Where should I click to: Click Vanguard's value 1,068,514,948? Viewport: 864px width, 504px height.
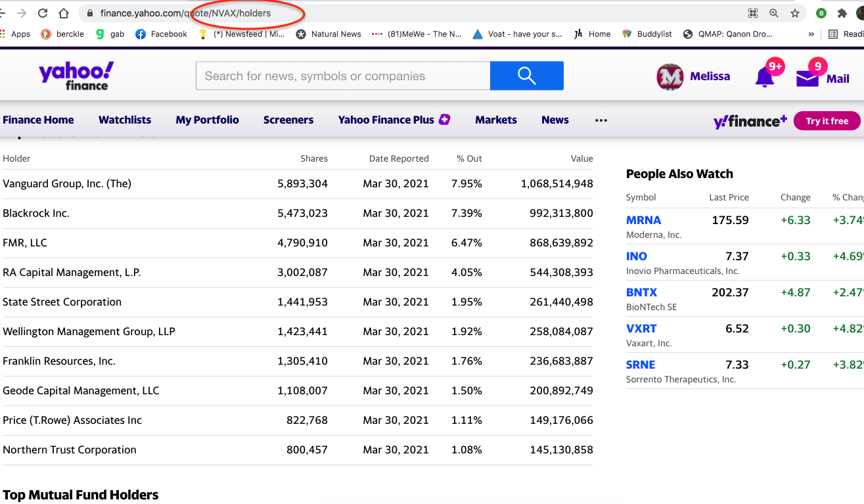(557, 184)
